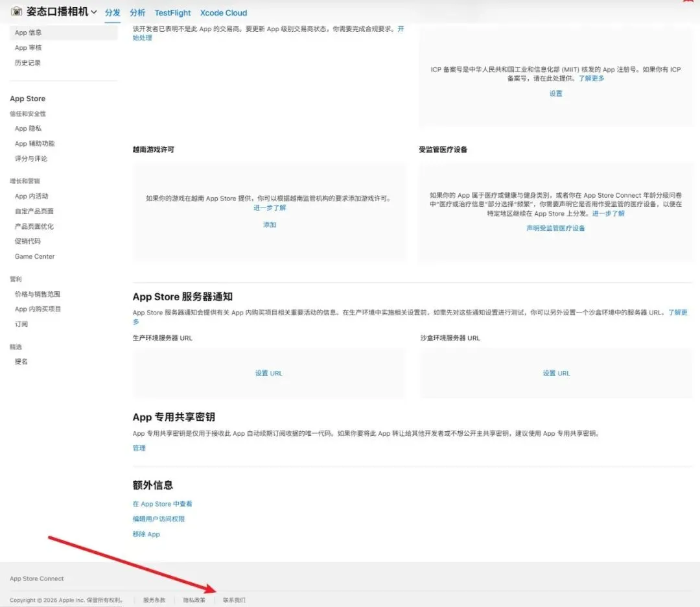Click 编辑用户访问权限 link
Screen dimensions: 700x607
tap(159, 519)
